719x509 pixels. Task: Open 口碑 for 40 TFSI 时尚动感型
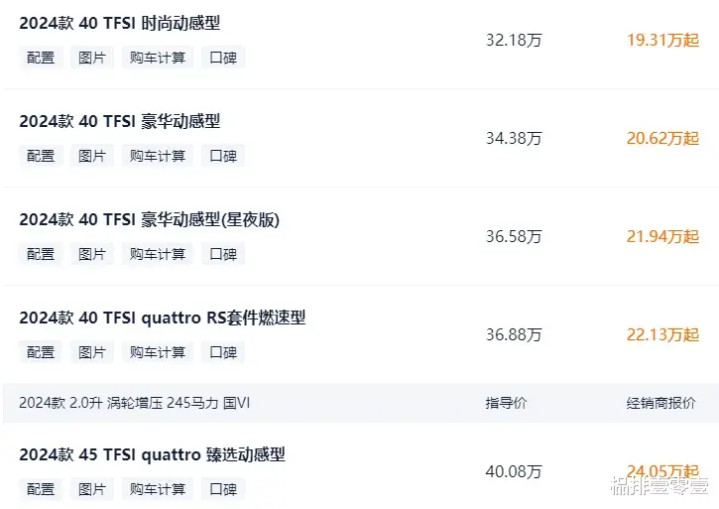(223, 57)
